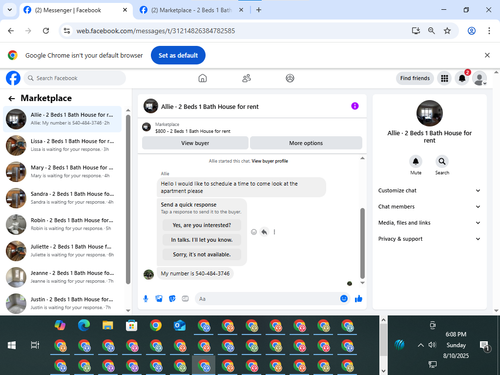Send 'In talks. I'll let you know.' response
The width and height of the screenshot is (500, 375).
pos(202,240)
